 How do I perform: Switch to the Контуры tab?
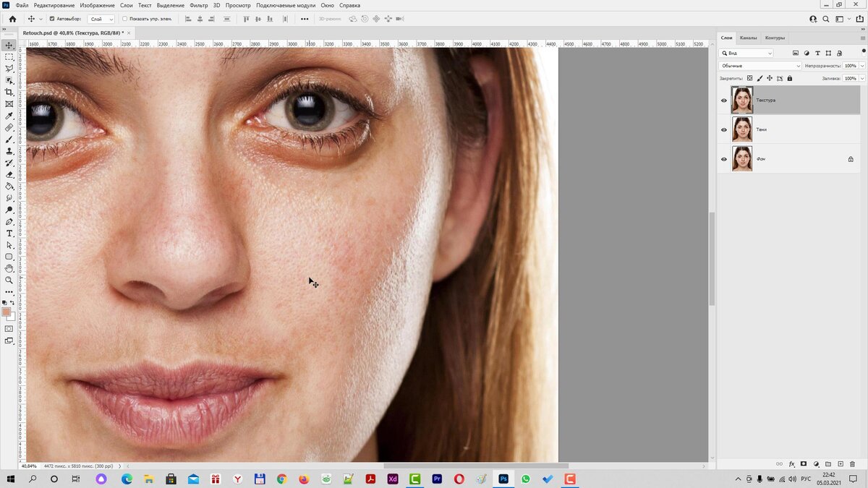click(x=775, y=38)
